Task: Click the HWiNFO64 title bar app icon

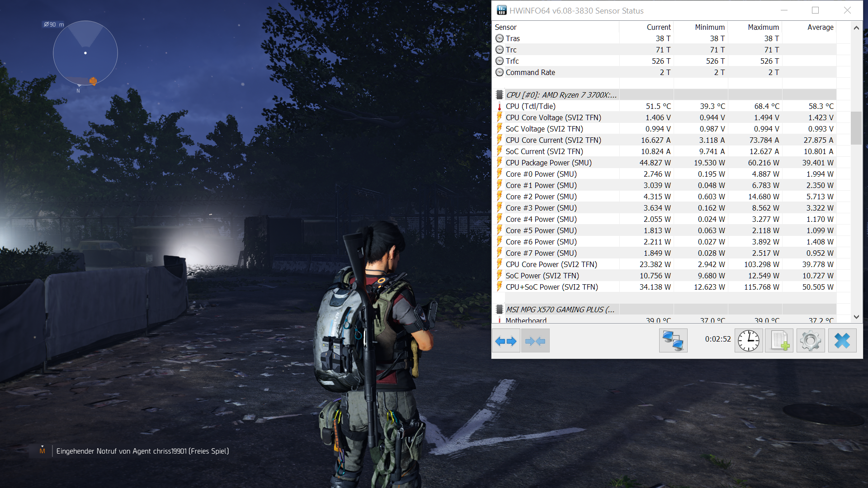Action: click(501, 10)
